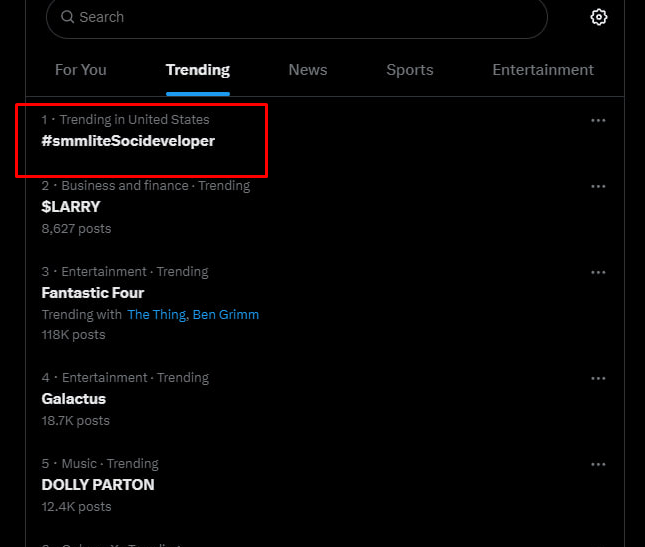645x547 pixels.
Task: Go to the Entertainment tab
Action: click(543, 70)
